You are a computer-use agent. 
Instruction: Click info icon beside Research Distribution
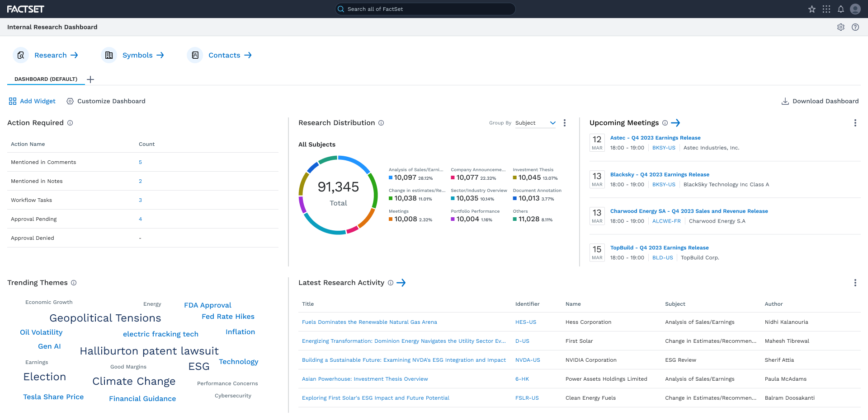(x=381, y=123)
